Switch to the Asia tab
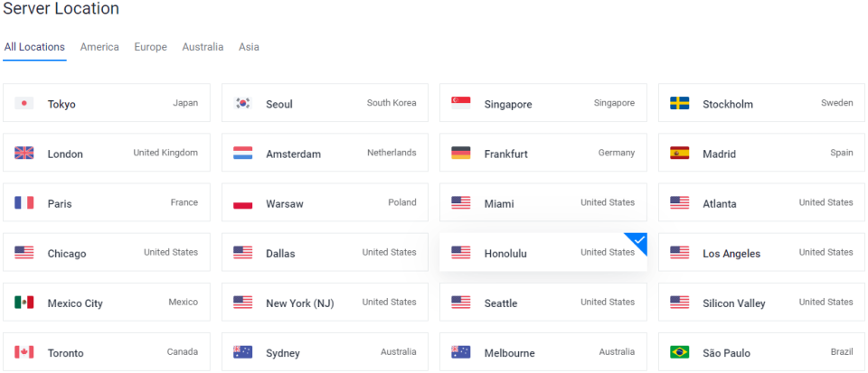 (249, 47)
